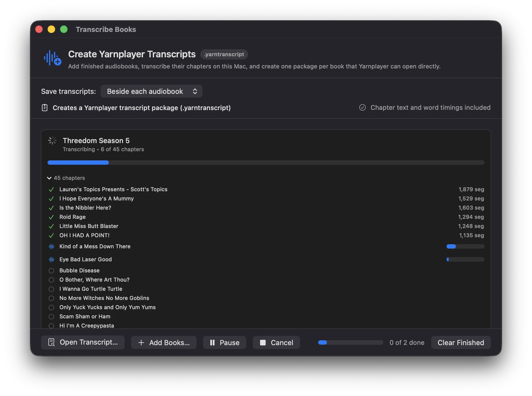532x396 pixels.
Task: Click the 1,603 seg count
Action: pos(471,208)
